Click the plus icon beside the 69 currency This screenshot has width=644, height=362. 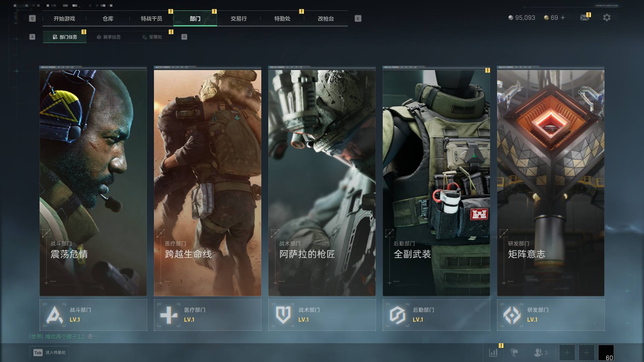563,17
